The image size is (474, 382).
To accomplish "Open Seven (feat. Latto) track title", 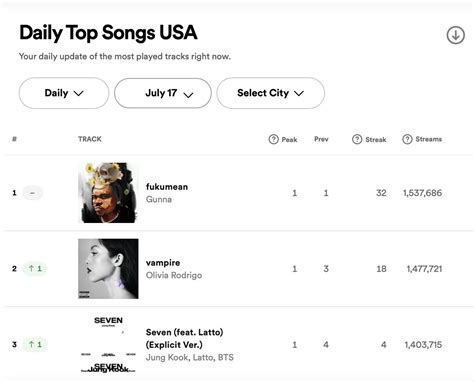I will pos(184,338).
